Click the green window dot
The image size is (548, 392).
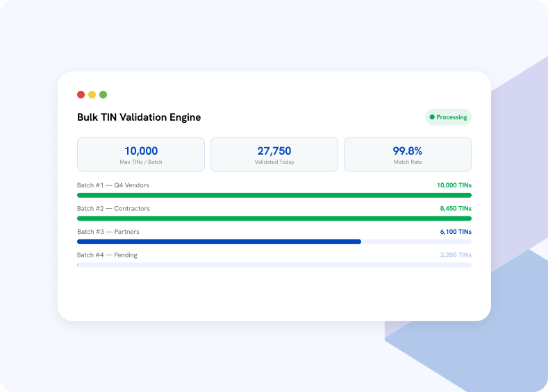point(103,94)
